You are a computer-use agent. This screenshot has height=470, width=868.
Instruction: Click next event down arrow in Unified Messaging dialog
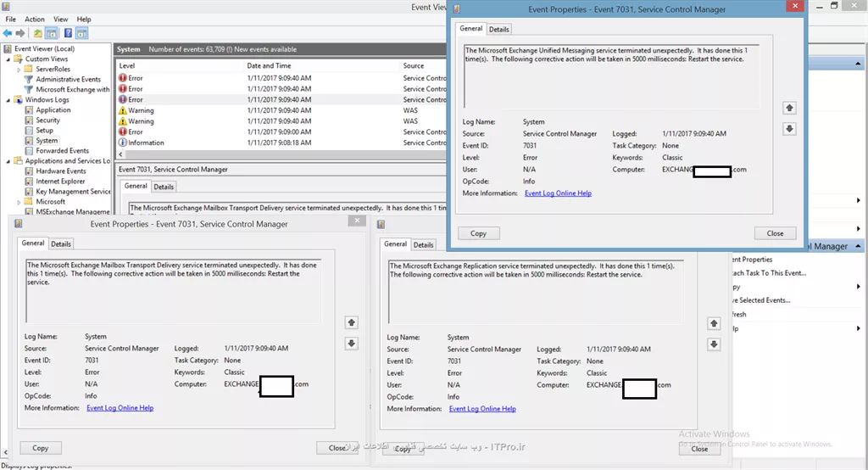pos(789,129)
